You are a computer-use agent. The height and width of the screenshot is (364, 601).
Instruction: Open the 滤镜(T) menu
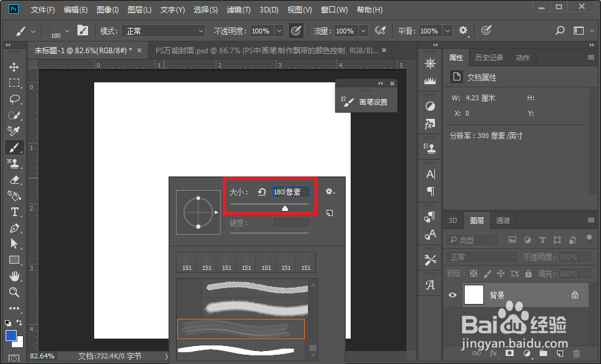pyautogui.click(x=239, y=9)
